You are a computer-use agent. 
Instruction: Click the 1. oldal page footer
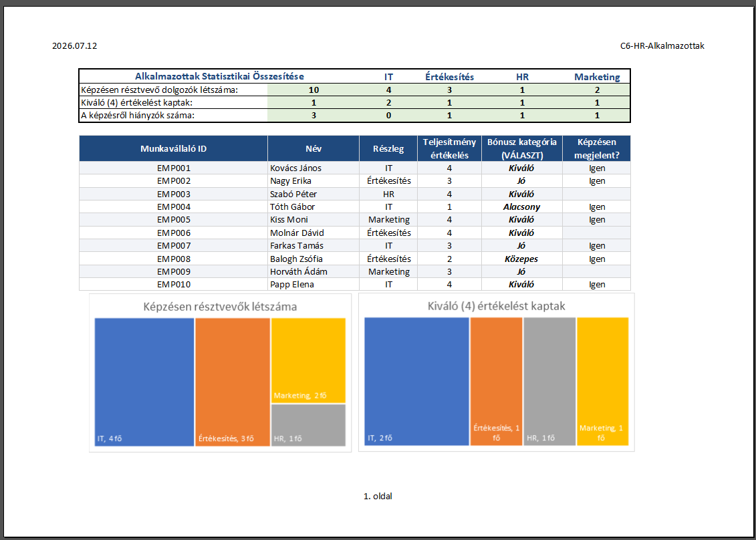[x=378, y=496]
